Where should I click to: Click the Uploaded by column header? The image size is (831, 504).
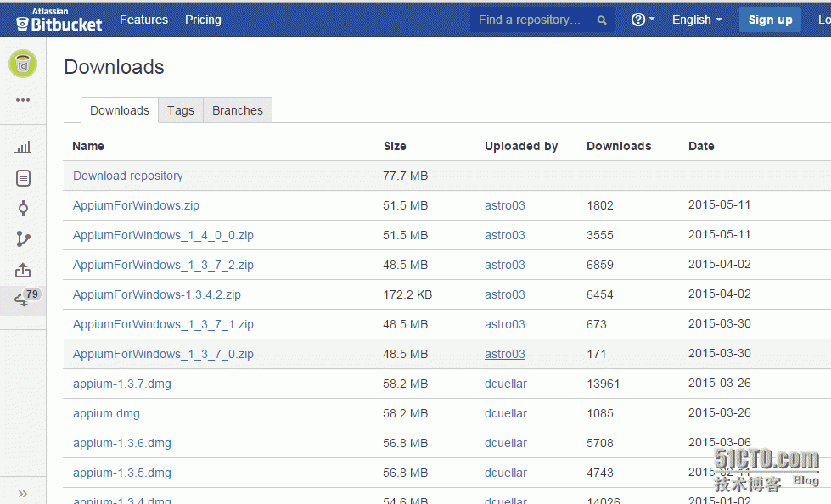tap(521, 146)
